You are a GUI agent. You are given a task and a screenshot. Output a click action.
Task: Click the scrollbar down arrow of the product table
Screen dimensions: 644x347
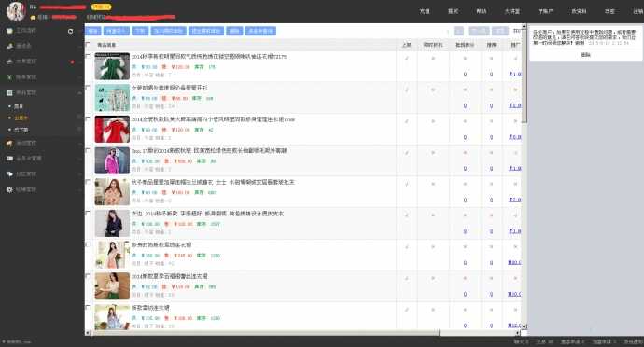tap(525, 326)
